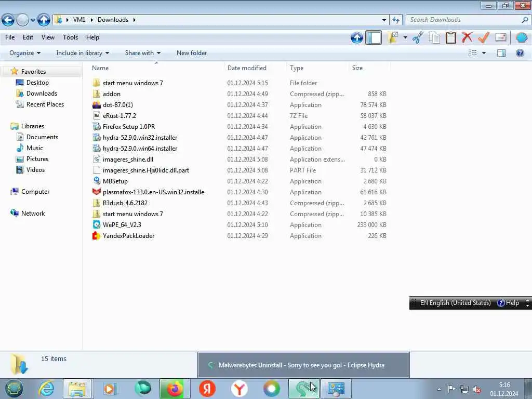The height and width of the screenshot is (399, 532).
Task: Select the WePE_64_V2.3 application
Action: point(122,225)
